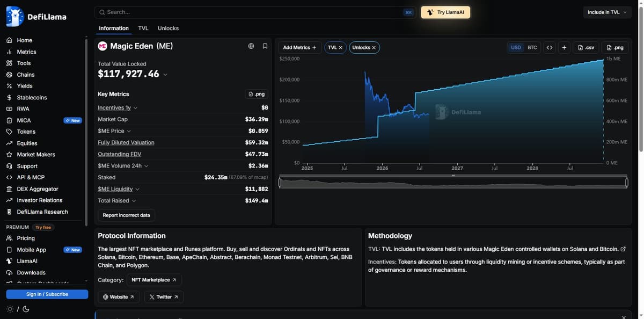Click the Try LlamaAI button
644x319 pixels.
click(445, 12)
